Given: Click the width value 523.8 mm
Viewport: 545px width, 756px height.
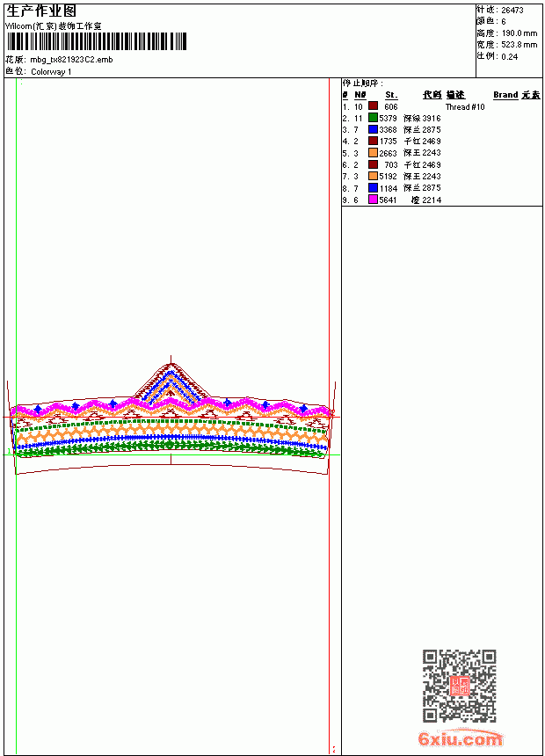Looking at the screenshot, I should (519, 45).
